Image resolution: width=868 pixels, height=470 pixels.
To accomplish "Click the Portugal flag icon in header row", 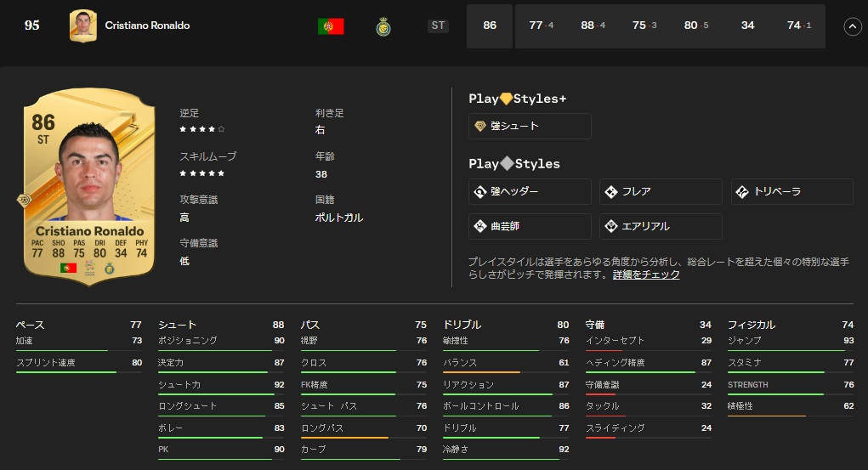I will click(x=331, y=26).
